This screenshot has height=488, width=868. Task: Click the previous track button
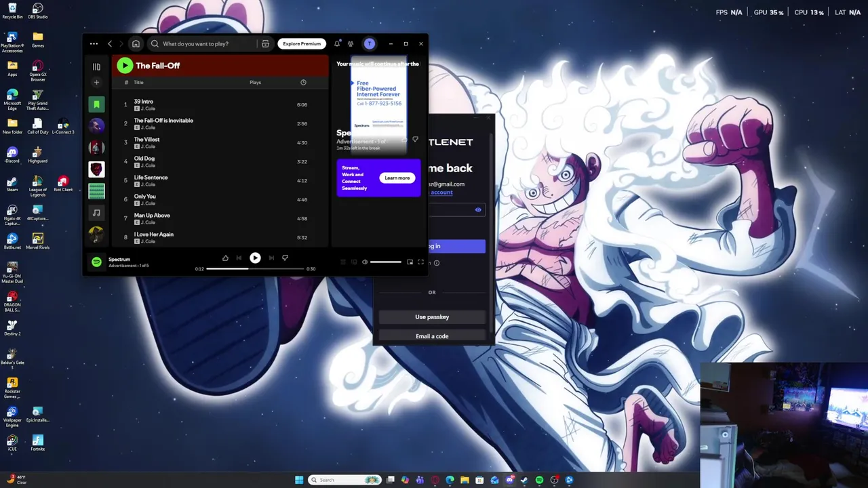click(x=239, y=258)
